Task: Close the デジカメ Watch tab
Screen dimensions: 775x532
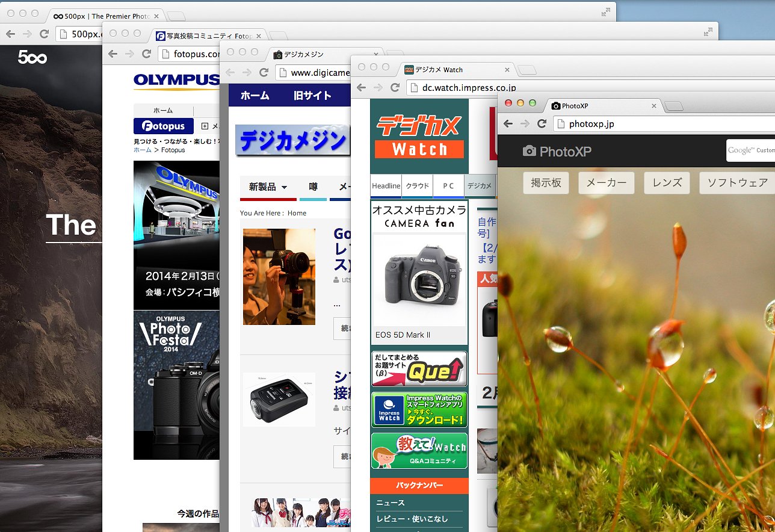Action: [507, 70]
